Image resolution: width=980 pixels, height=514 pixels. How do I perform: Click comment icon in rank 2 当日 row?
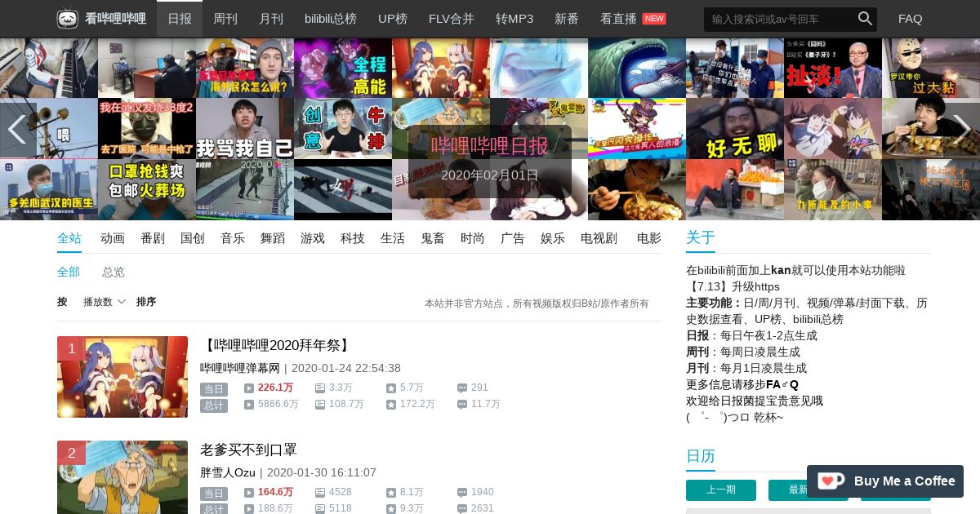coord(462,493)
